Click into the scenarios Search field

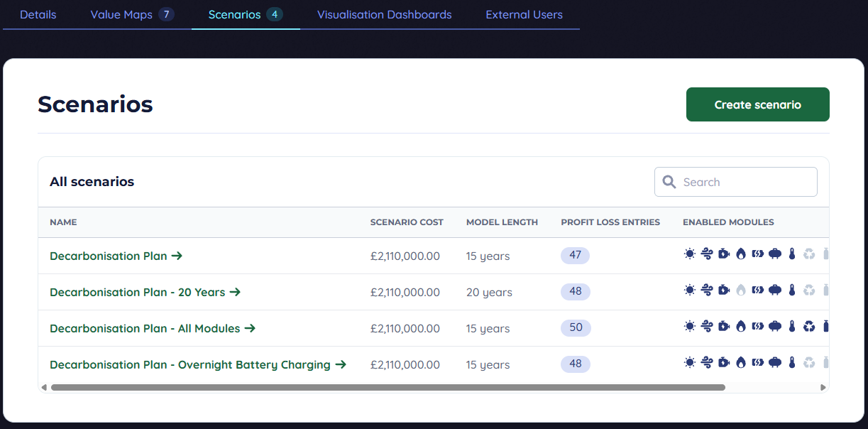745,182
